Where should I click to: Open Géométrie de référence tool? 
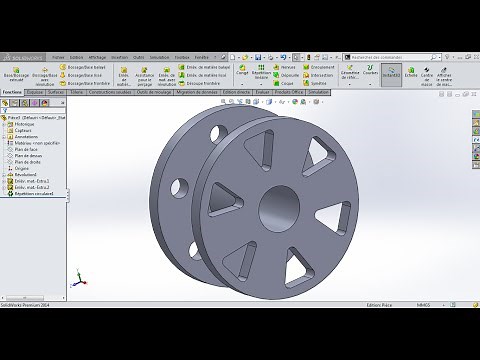pyautogui.click(x=350, y=72)
